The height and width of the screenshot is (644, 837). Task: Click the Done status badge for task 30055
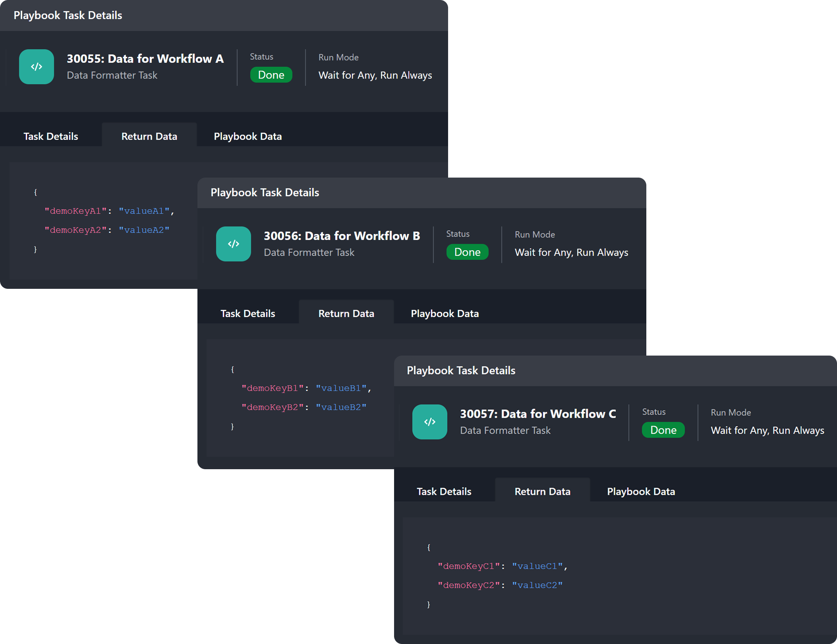(x=271, y=75)
